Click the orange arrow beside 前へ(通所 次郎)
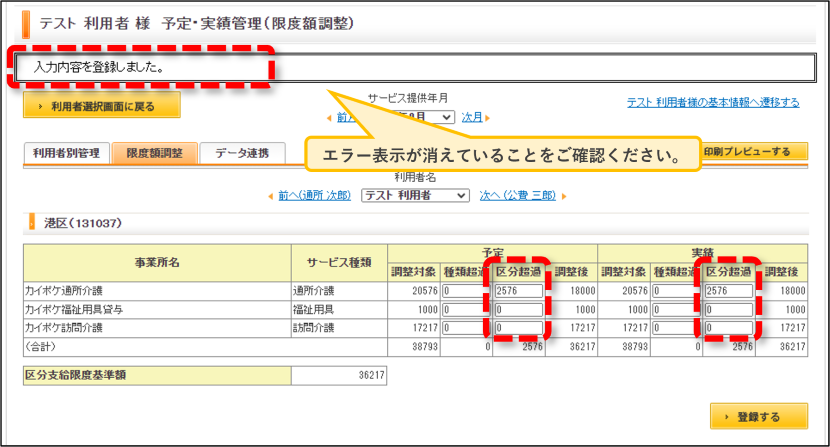Screen dimensions: 830x447 [x=271, y=196]
